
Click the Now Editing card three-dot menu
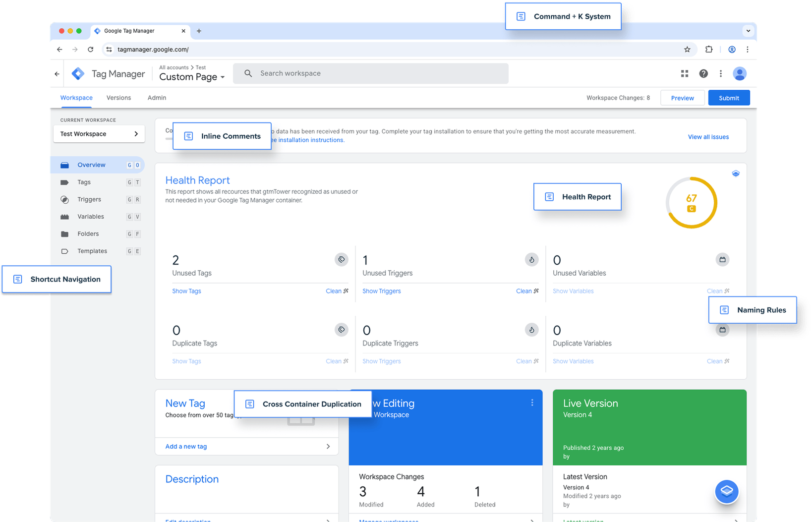point(532,403)
